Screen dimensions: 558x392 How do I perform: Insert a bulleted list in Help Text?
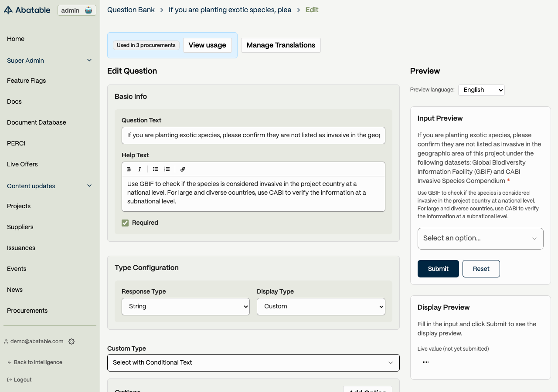tap(156, 169)
